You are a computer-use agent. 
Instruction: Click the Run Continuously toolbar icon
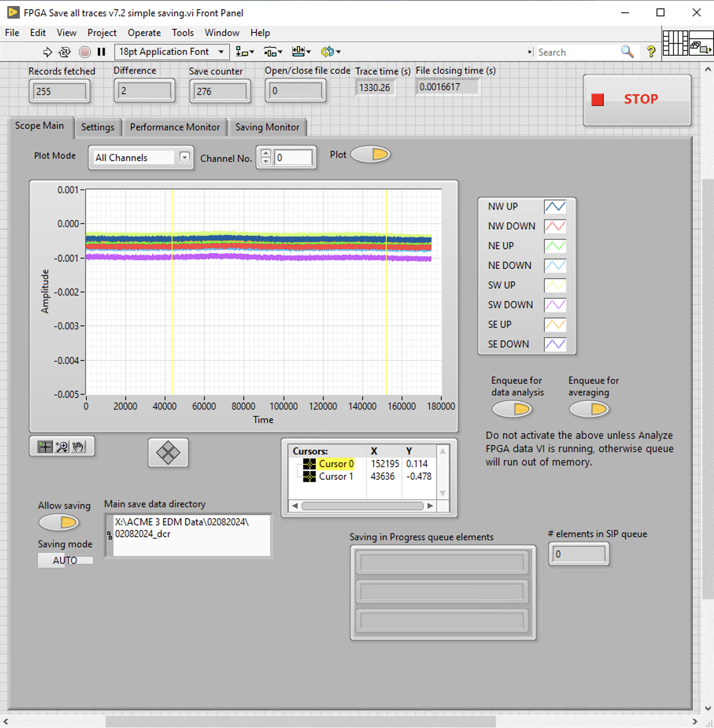pos(65,52)
